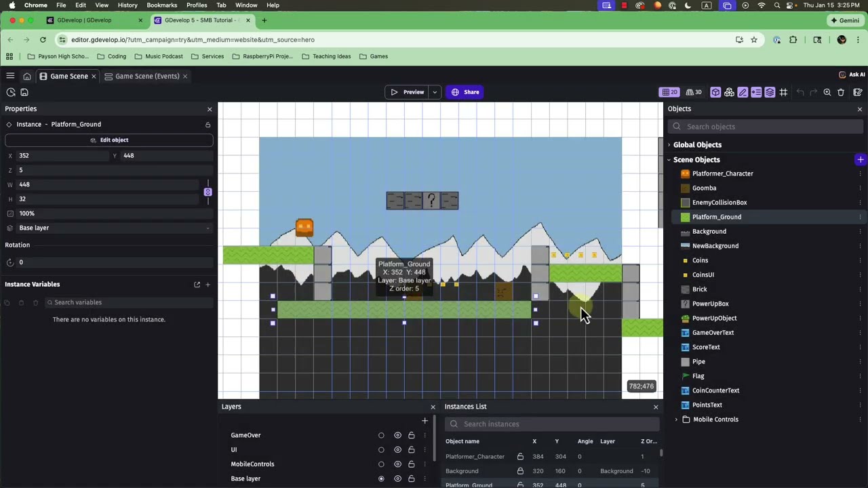Select the PowerUpBox object
Viewport: 868px width, 488px height.
click(x=710, y=304)
